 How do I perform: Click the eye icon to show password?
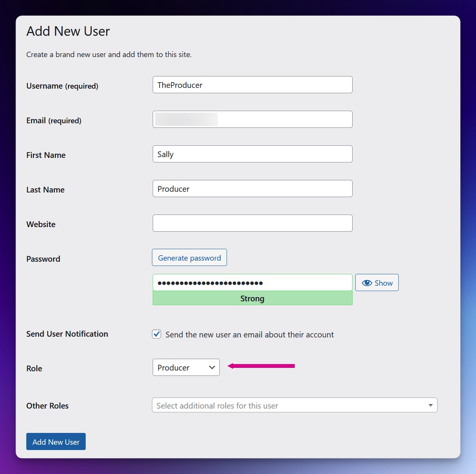click(x=367, y=283)
